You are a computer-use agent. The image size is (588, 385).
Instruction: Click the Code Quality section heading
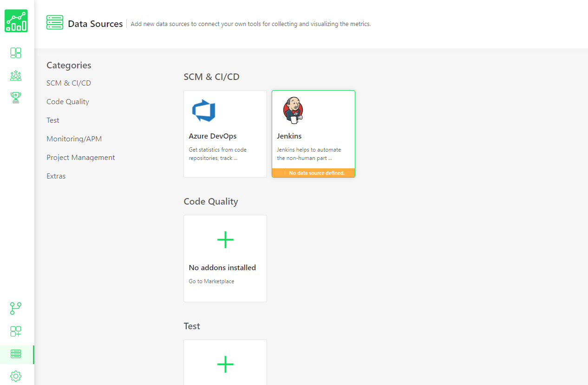pyautogui.click(x=211, y=201)
